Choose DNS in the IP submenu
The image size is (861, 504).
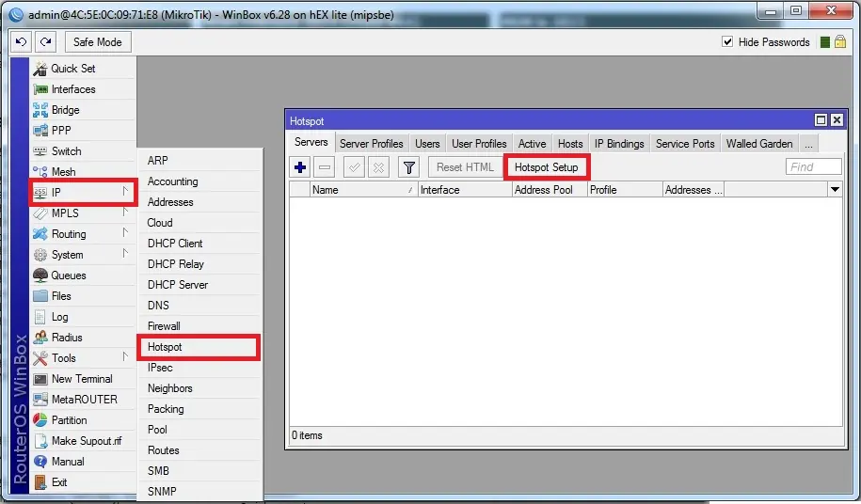(200, 306)
